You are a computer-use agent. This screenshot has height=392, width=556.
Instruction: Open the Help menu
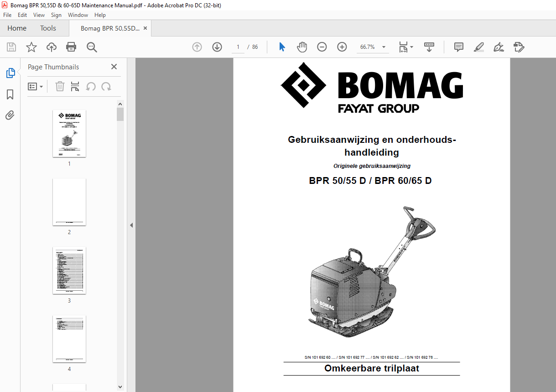click(100, 15)
